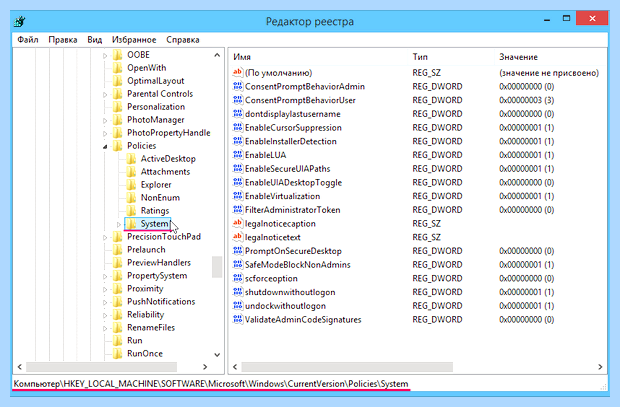Click the tree pane scroll down arrow
This screenshot has width=620, height=407.
217,354
